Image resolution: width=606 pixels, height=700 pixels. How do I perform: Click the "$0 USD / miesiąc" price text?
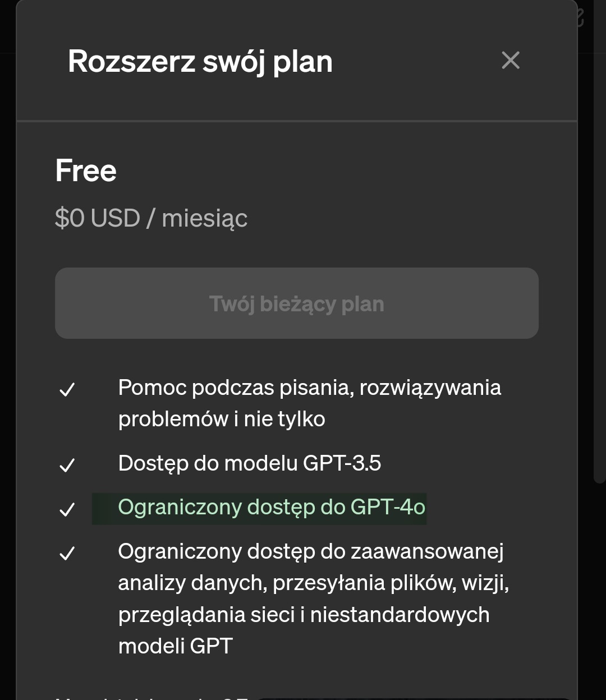[151, 218]
